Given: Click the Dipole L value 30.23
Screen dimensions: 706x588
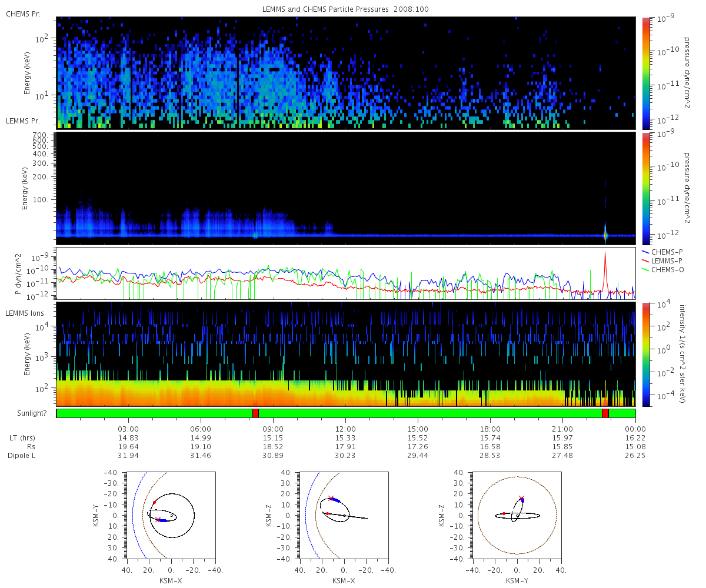Looking at the screenshot, I should (x=345, y=456).
